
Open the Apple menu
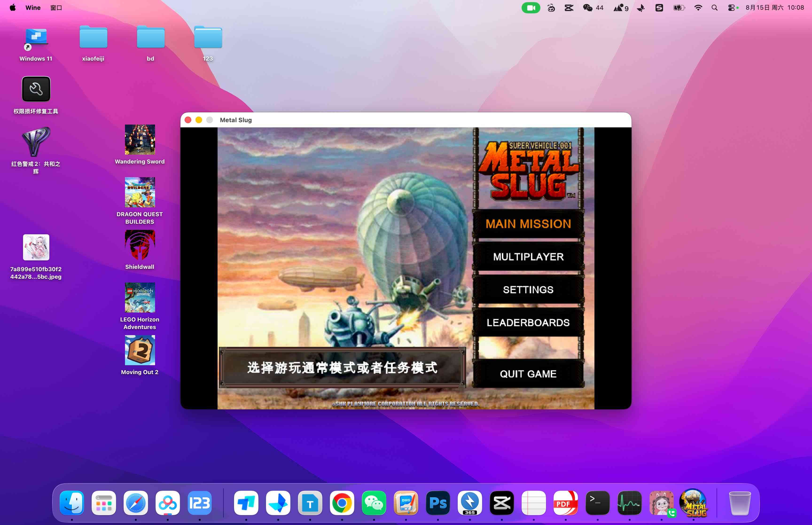point(13,8)
